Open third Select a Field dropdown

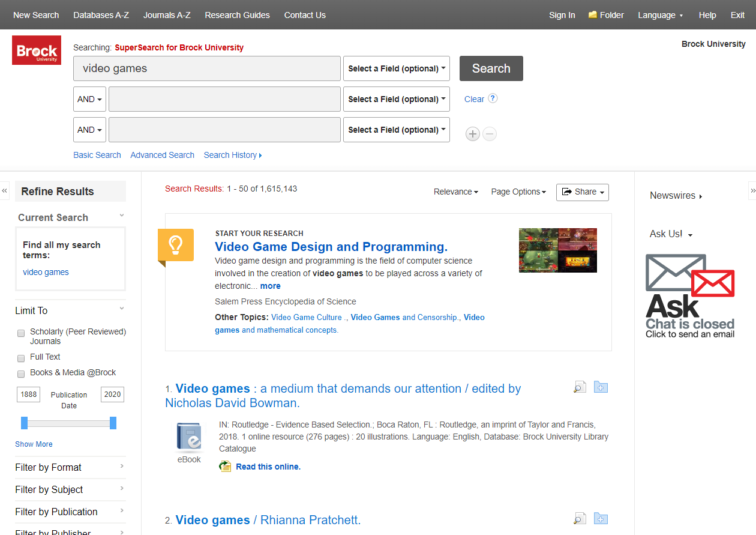397,130
